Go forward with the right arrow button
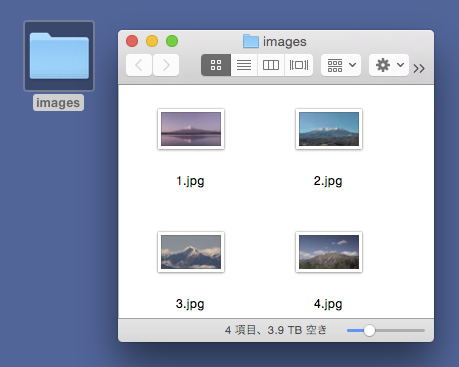The image size is (459, 367). 166,65
